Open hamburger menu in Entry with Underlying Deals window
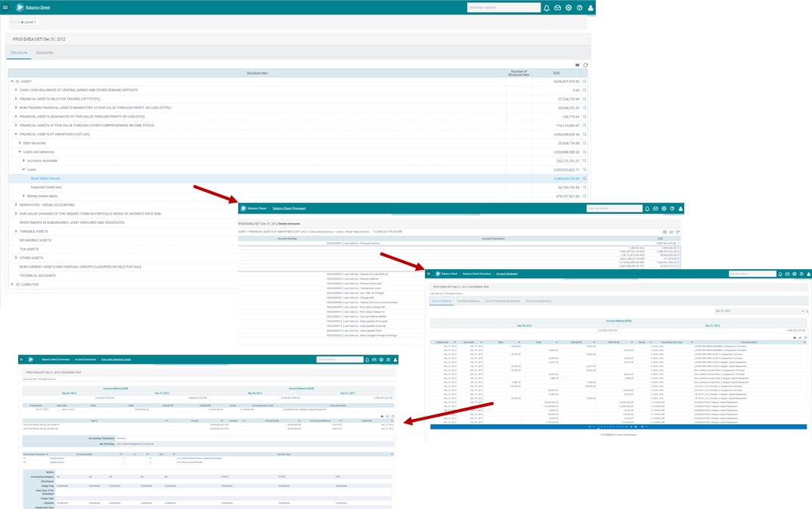Screen dimensions: 812x509 [21, 359]
